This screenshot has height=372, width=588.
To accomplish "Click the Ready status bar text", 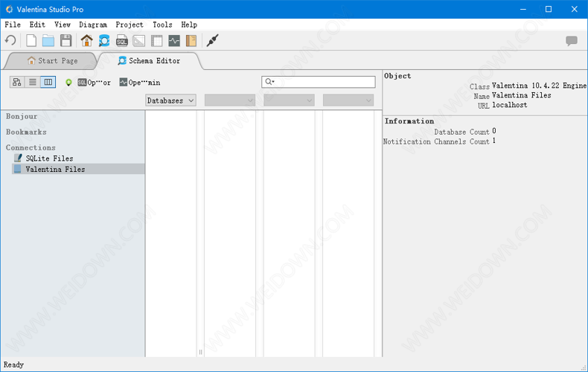I will [14, 365].
